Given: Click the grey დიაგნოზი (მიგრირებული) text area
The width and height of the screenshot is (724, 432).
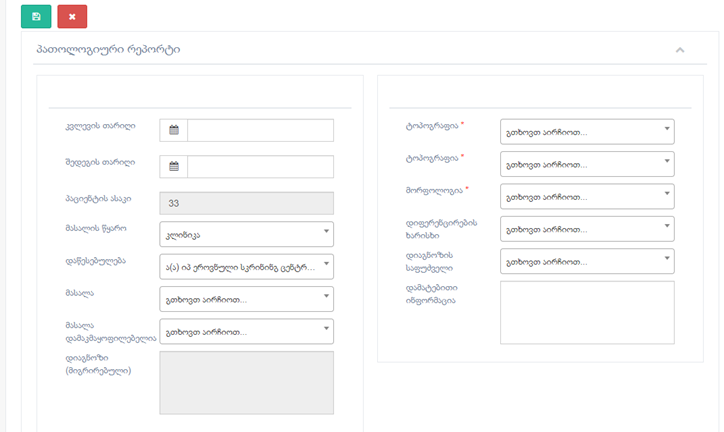Looking at the screenshot, I should 246,381.
